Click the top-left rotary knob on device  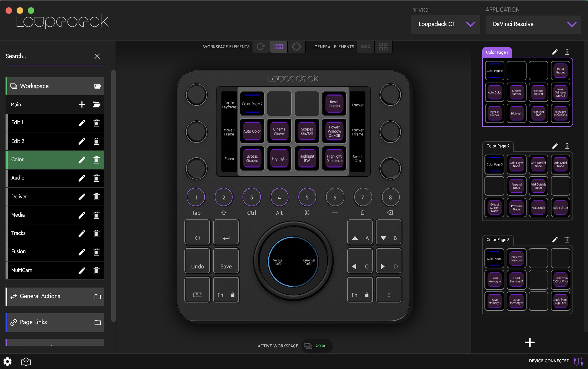[196, 95]
